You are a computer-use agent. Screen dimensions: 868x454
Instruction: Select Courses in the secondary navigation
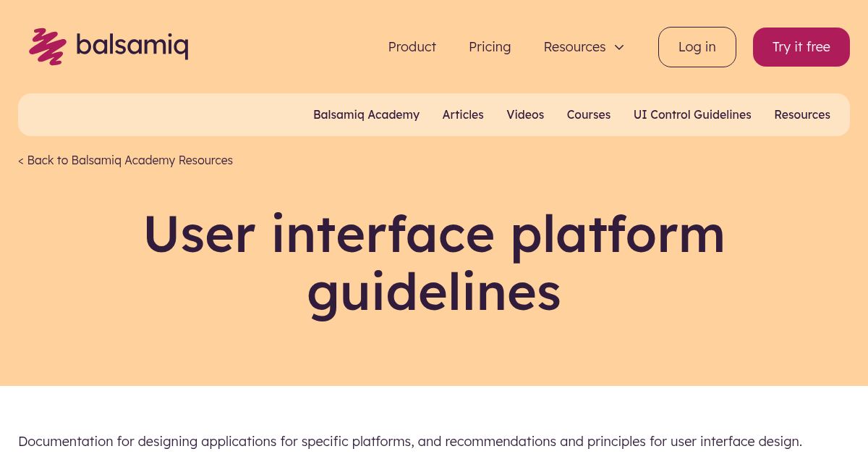(588, 114)
